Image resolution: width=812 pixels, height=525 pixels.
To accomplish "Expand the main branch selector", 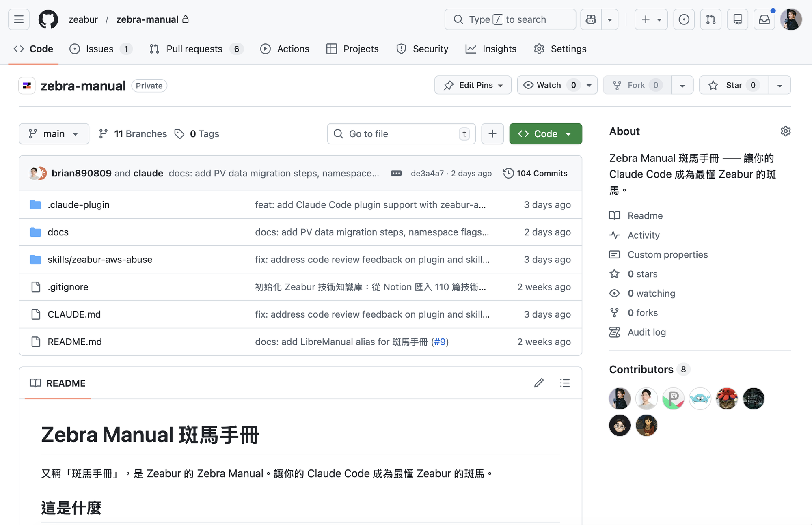I will tap(54, 133).
